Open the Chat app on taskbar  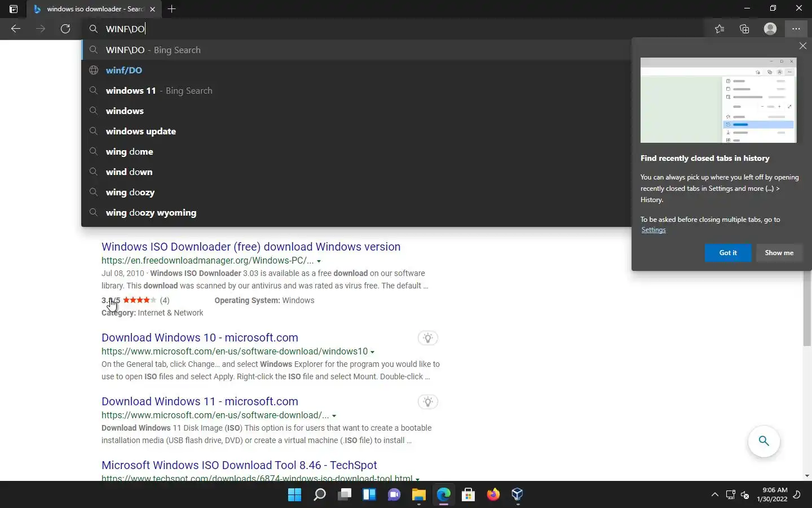coord(394,495)
